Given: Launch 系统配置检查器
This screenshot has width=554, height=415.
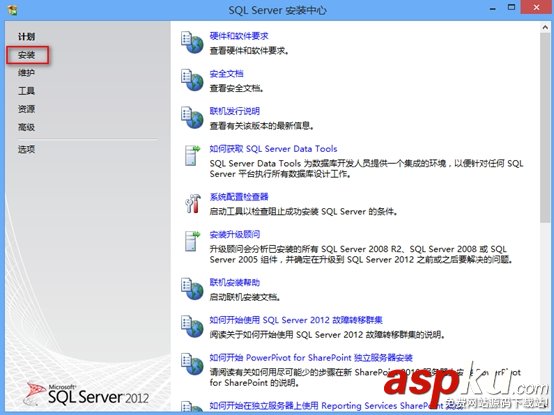Looking at the screenshot, I should [239, 197].
